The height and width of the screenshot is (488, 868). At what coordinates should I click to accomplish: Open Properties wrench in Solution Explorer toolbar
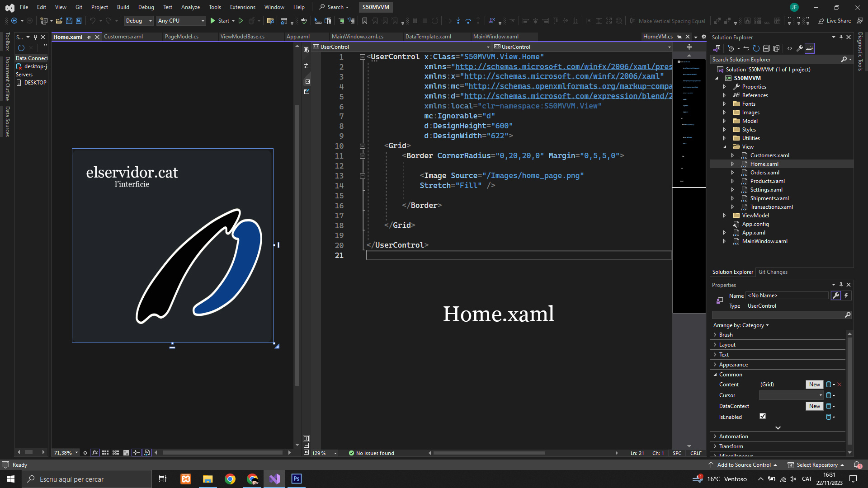[x=800, y=48]
